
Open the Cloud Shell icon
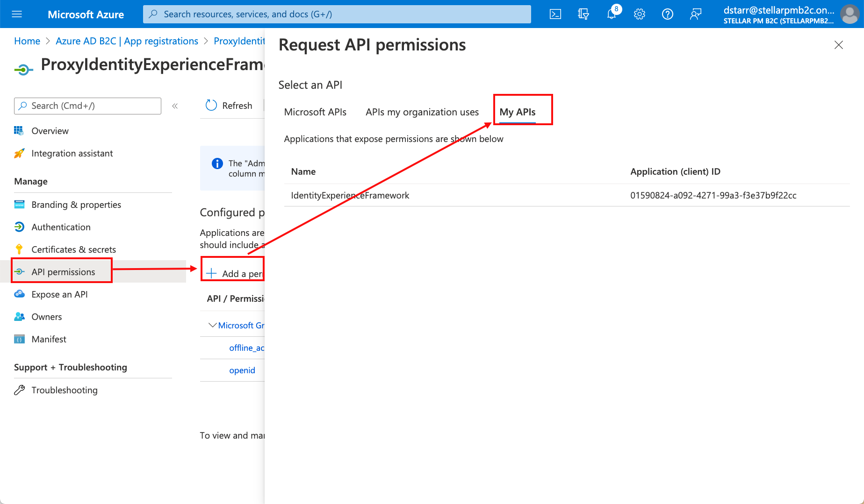tap(555, 14)
